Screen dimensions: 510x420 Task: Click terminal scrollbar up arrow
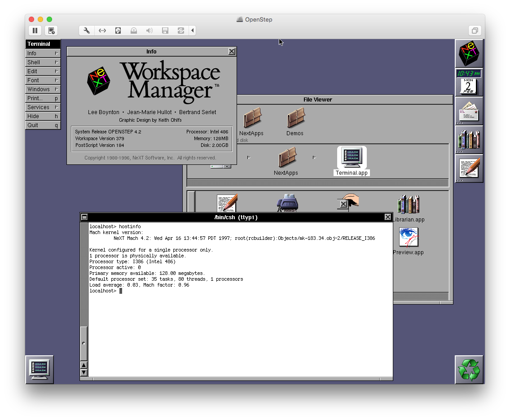(x=84, y=365)
